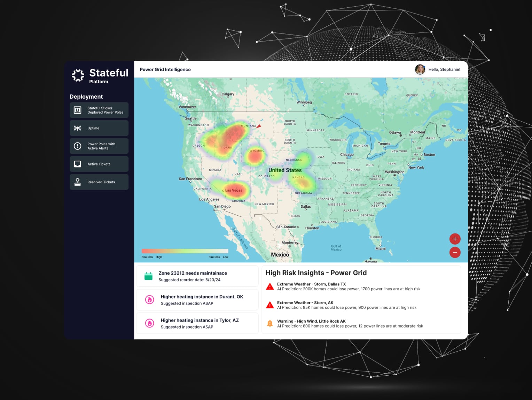Click the Resolved Tickets stamp icon

(x=78, y=182)
